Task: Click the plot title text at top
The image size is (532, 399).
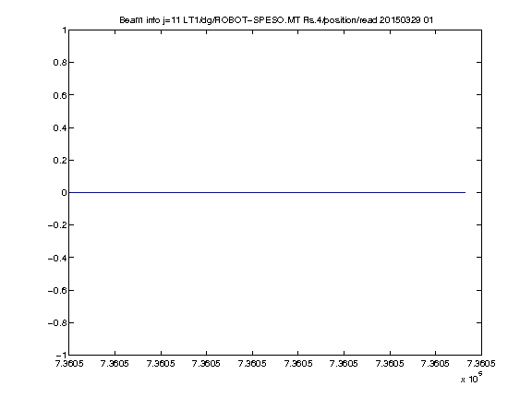Action: (276, 20)
